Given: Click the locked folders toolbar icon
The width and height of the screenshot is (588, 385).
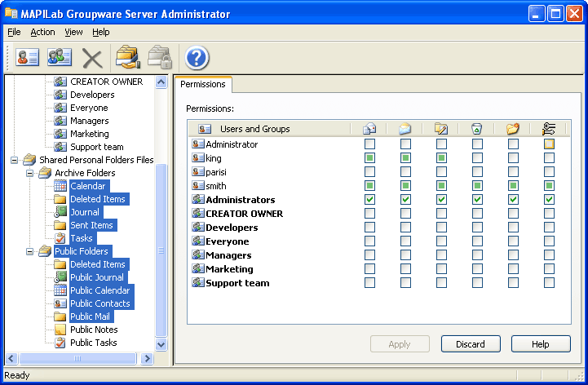Looking at the screenshot, I should tap(160, 57).
